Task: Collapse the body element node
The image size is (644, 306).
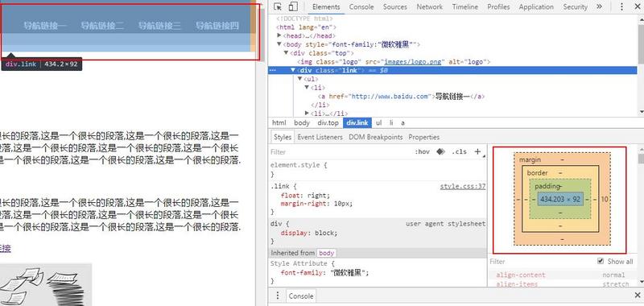Action: [279, 44]
